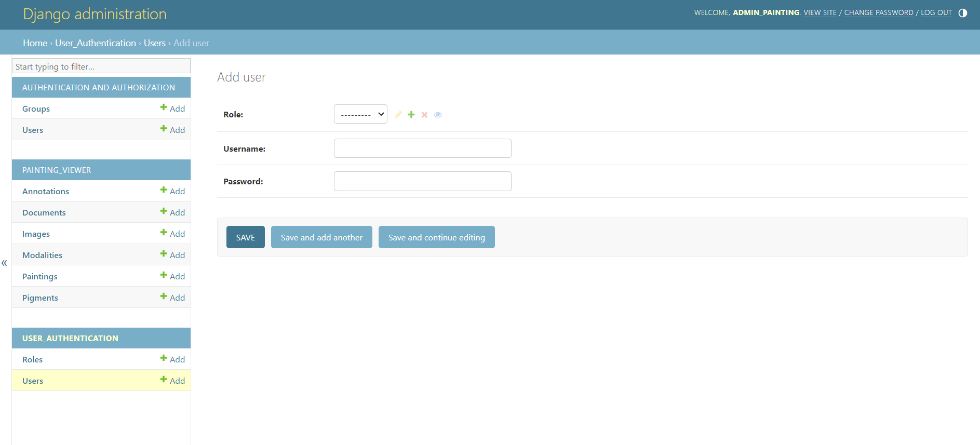
Task: Click the red delete icon beside Role
Action: click(424, 115)
